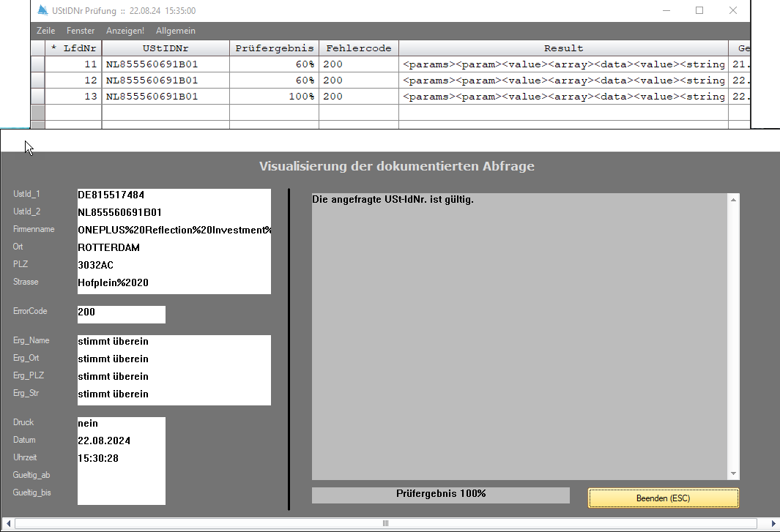Screen dimensions: 780x532
Task: Click the ErrorCode field showing 200
Action: [x=121, y=313]
